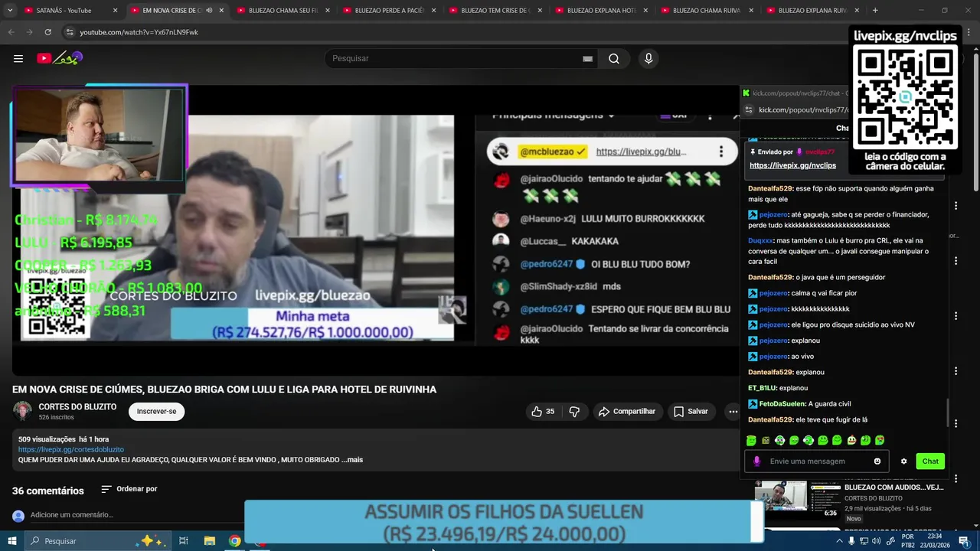Screen dimensions: 980x551
Task: Click the tray clock showing 23:34
Action: [934, 536]
